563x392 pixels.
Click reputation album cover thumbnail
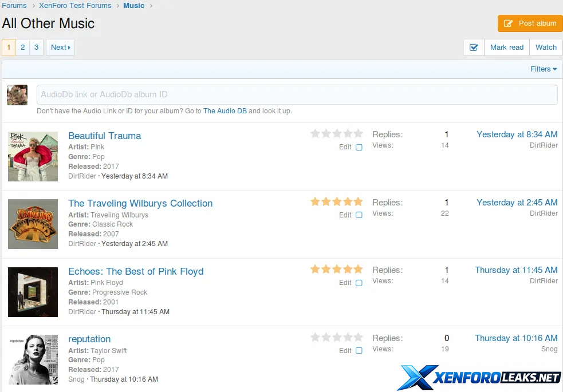(x=33, y=359)
